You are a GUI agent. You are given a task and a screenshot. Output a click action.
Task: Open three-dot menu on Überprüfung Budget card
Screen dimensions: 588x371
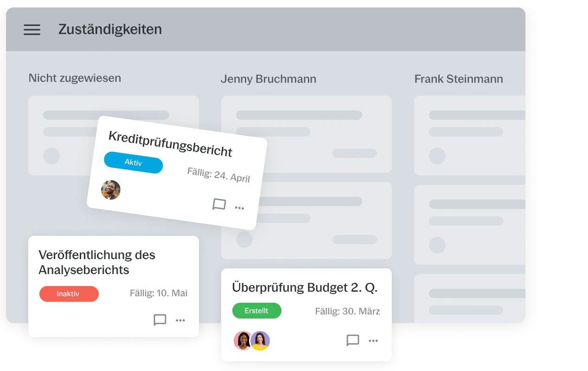point(373,341)
